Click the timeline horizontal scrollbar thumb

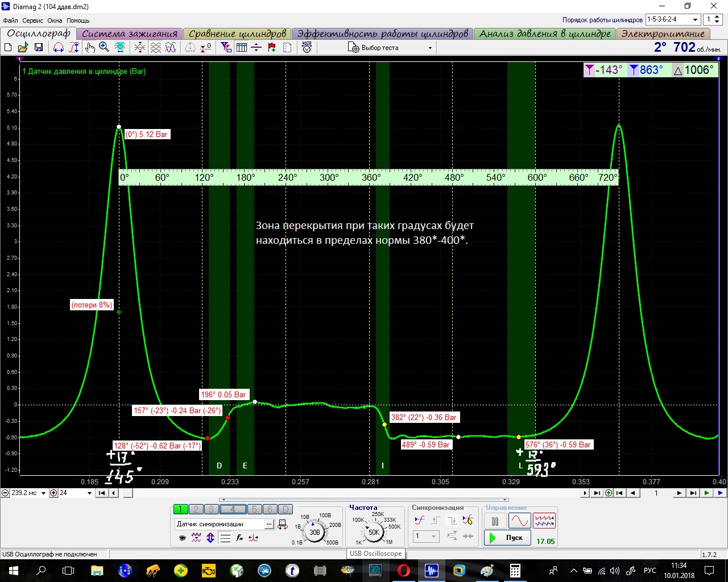pos(129,493)
